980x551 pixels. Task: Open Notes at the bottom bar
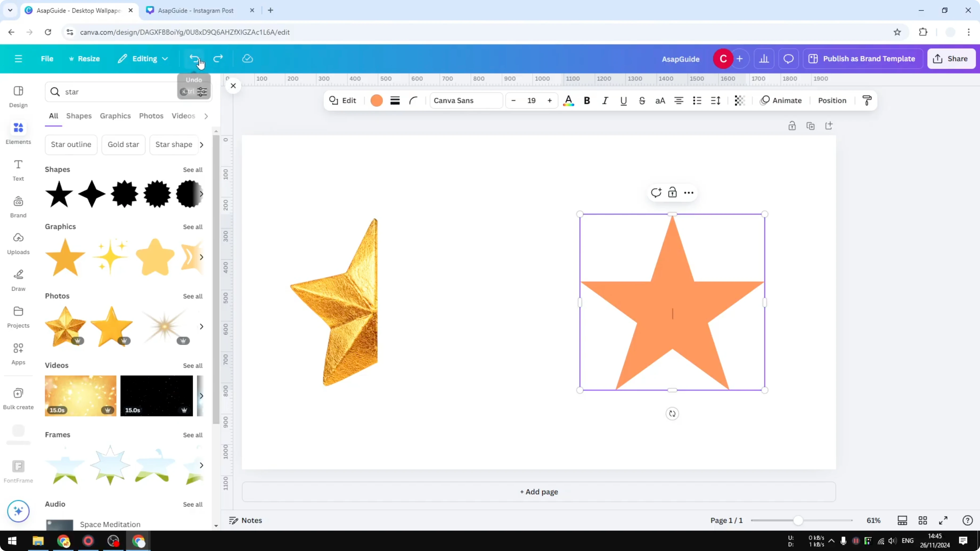(245, 520)
